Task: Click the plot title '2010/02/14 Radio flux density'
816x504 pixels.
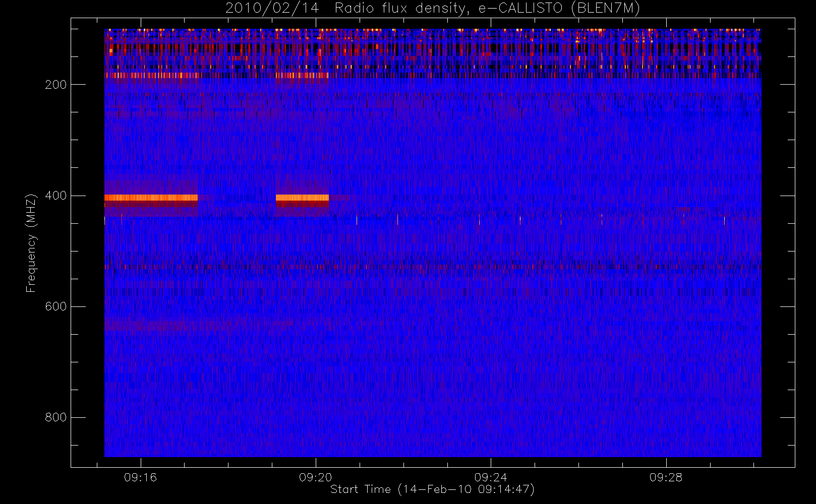Action: tap(433, 9)
